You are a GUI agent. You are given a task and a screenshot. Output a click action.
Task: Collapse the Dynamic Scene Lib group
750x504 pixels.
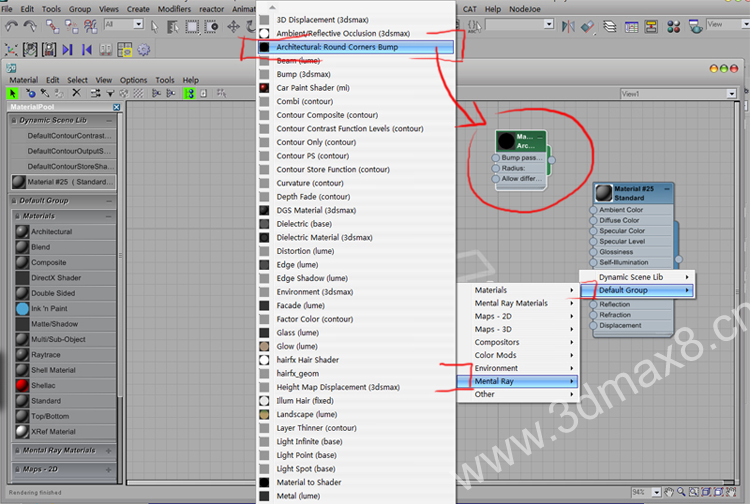click(109, 121)
